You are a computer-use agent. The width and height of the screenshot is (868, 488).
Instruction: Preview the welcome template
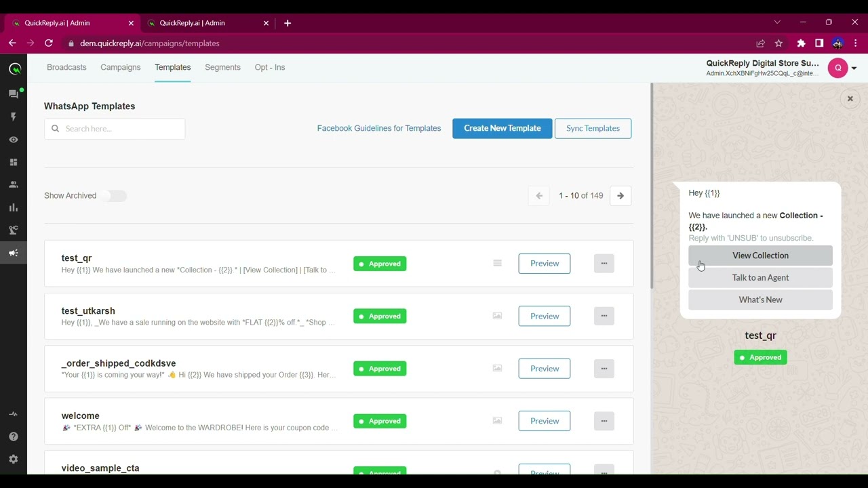pos(545,421)
